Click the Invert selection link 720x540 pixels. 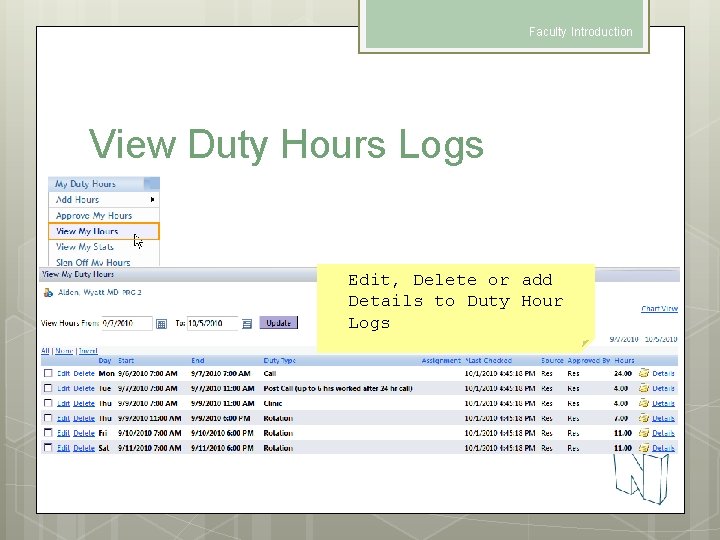pyautogui.click(x=88, y=351)
